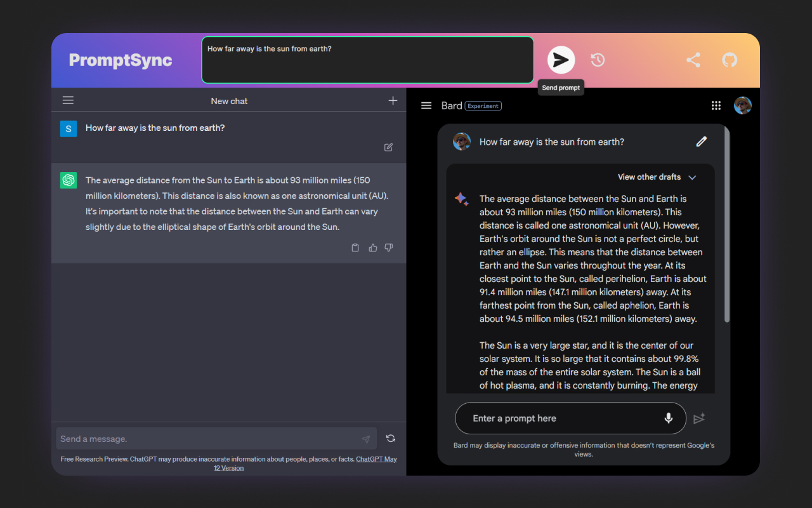Open the prompt history clock icon
Viewport: 812px width, 508px height.
(x=598, y=60)
